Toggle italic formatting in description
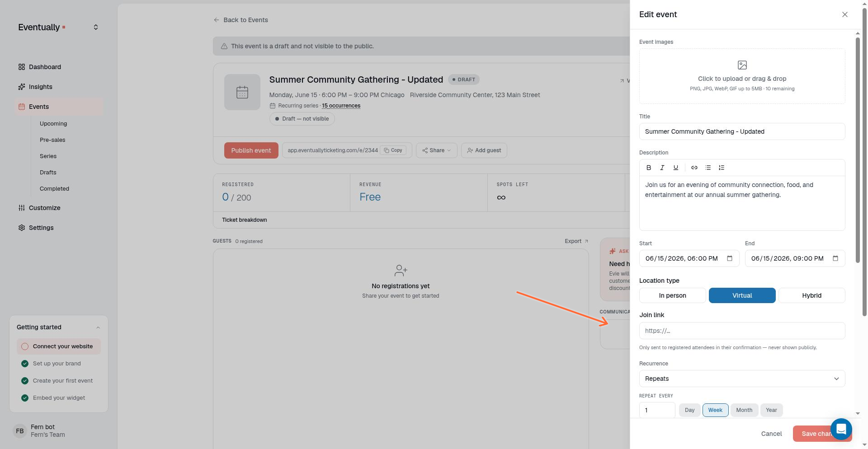The height and width of the screenshot is (449, 868). point(662,168)
